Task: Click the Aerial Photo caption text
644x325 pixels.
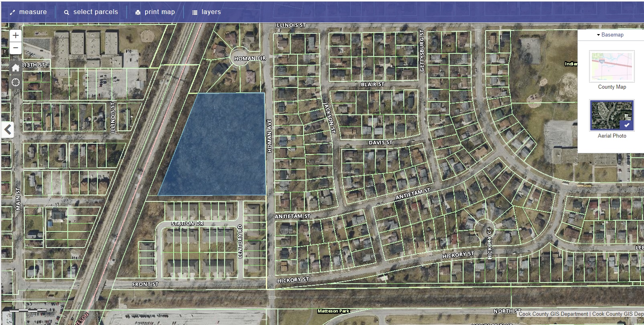Action: click(612, 136)
